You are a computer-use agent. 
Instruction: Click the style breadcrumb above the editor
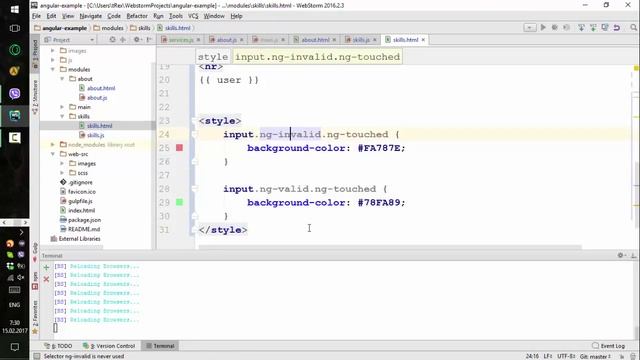click(213, 57)
